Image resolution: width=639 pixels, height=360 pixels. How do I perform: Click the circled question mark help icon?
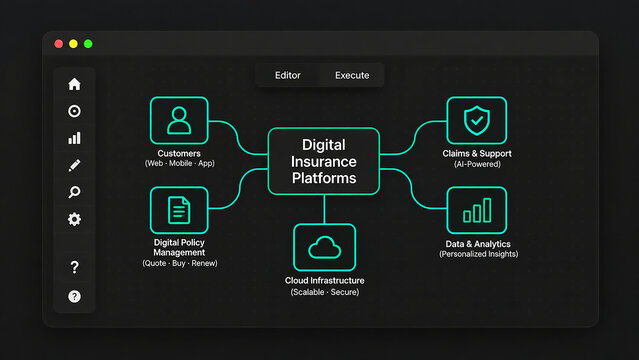pos(74,296)
